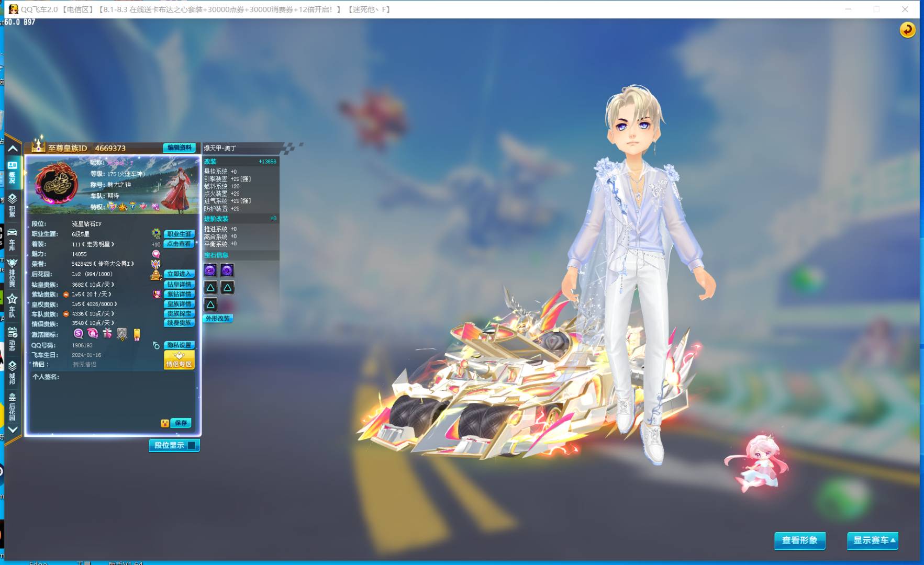
Task: Click the purple S activation icon
Action: coord(79,334)
